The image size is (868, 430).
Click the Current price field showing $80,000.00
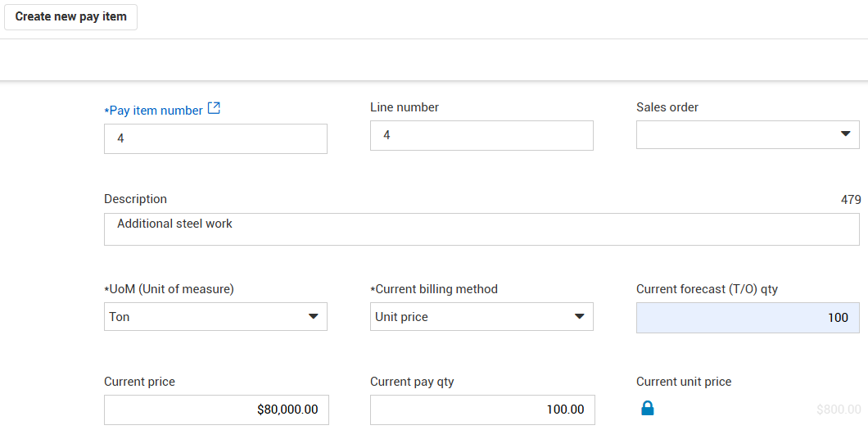216,410
